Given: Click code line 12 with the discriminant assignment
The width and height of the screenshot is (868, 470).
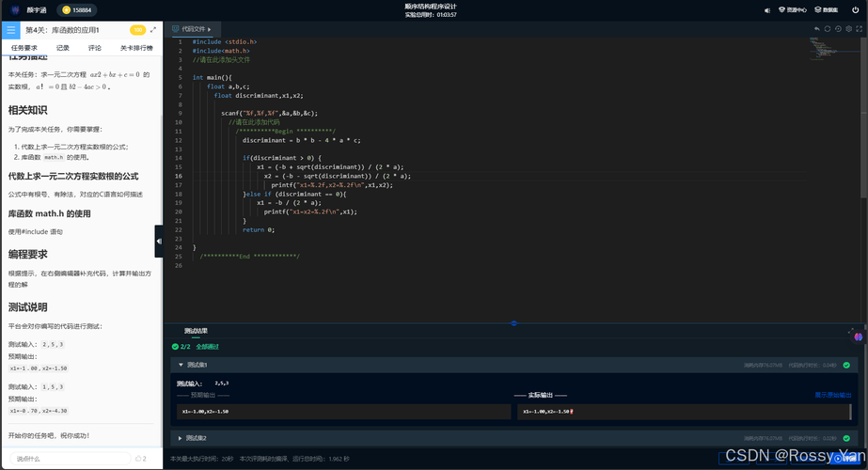Looking at the screenshot, I should (x=301, y=140).
